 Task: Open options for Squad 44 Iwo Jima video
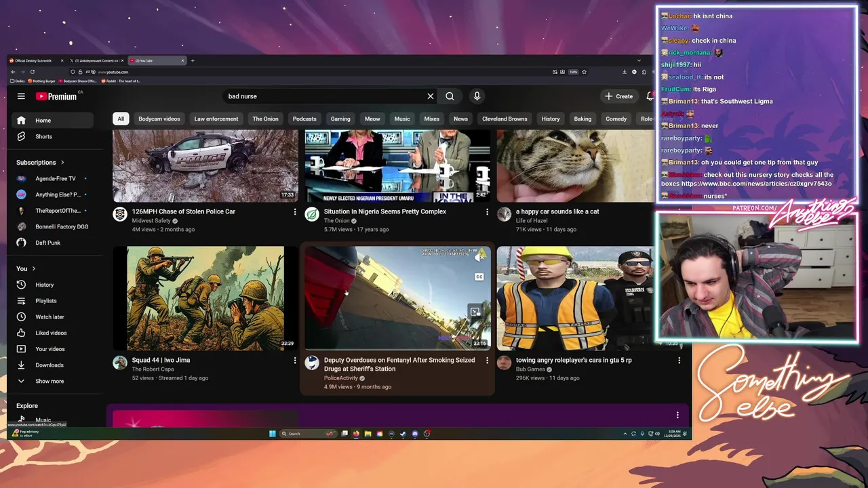pyautogui.click(x=295, y=361)
